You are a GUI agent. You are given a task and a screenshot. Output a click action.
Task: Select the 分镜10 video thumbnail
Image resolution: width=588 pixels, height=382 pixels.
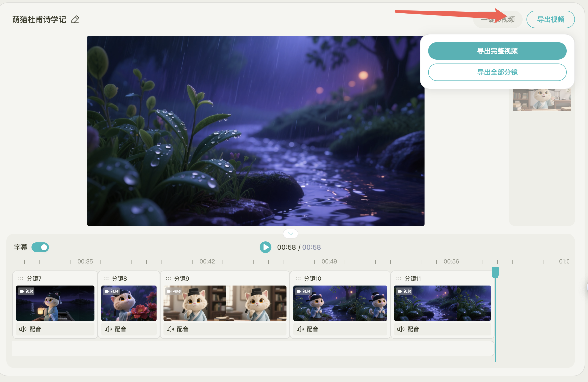[340, 303]
